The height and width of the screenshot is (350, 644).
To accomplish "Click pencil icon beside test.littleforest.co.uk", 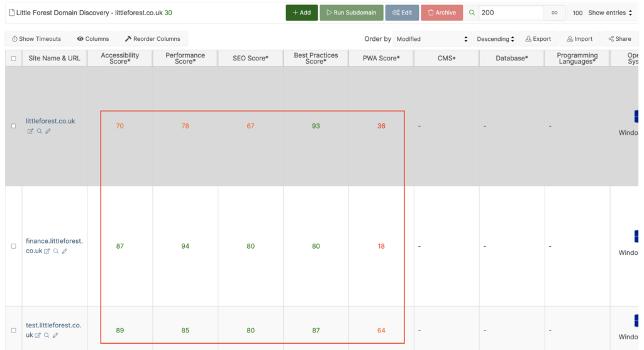I will tap(55, 335).
